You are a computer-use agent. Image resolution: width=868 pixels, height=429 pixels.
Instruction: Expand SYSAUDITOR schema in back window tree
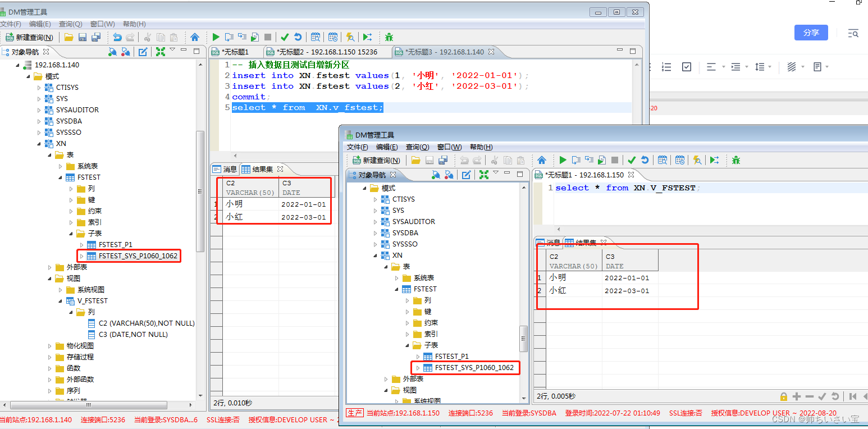(x=39, y=110)
